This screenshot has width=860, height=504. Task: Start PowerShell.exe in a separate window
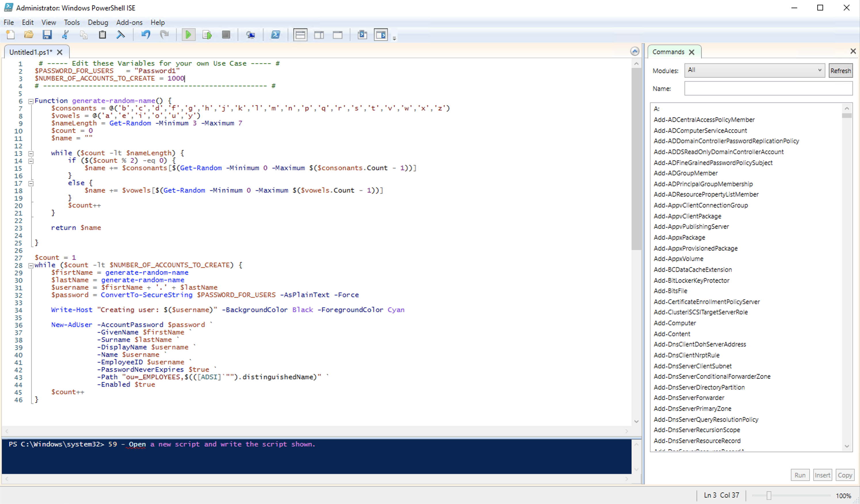tap(276, 34)
